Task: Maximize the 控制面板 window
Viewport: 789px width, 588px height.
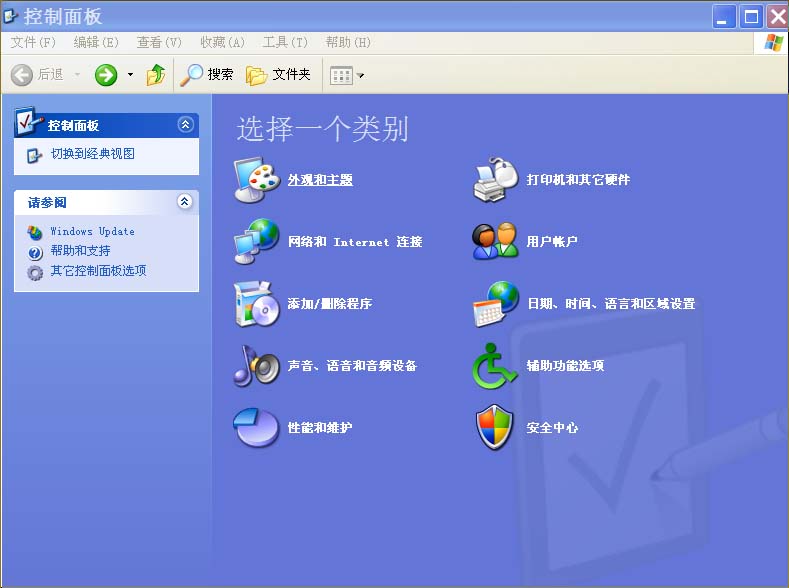Action: click(751, 17)
